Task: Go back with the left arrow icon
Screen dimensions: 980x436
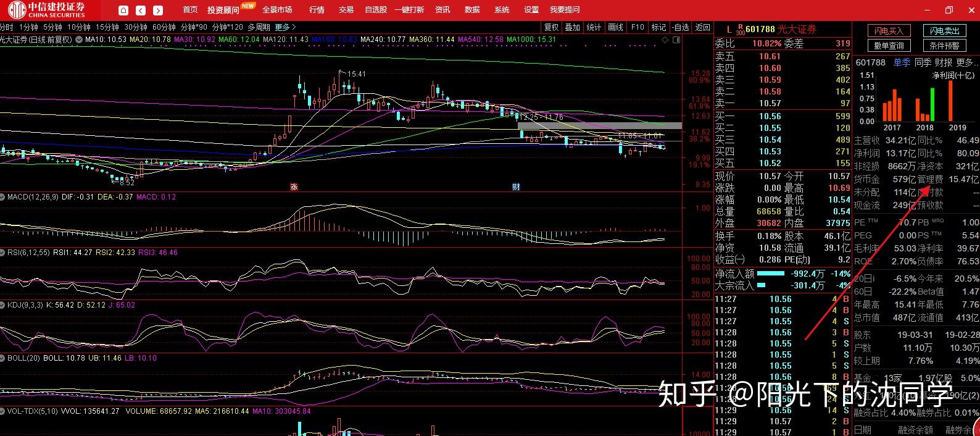Action: 141,10
